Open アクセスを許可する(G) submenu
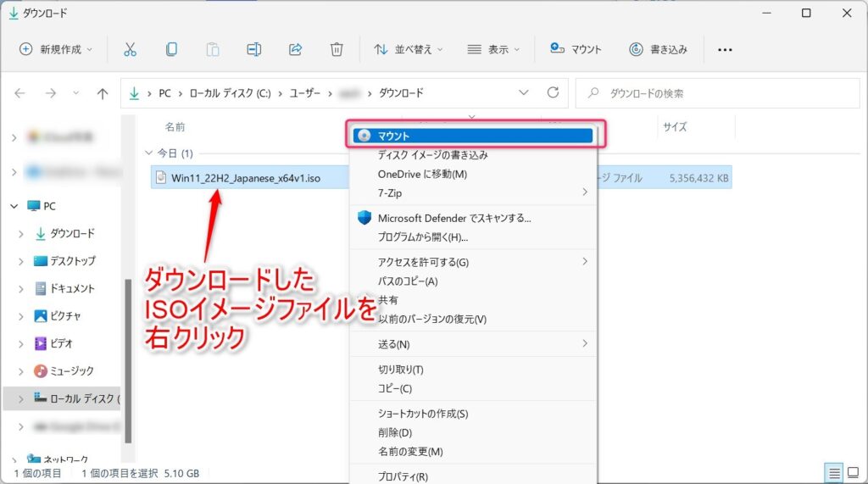The height and width of the screenshot is (484, 868). [474, 262]
